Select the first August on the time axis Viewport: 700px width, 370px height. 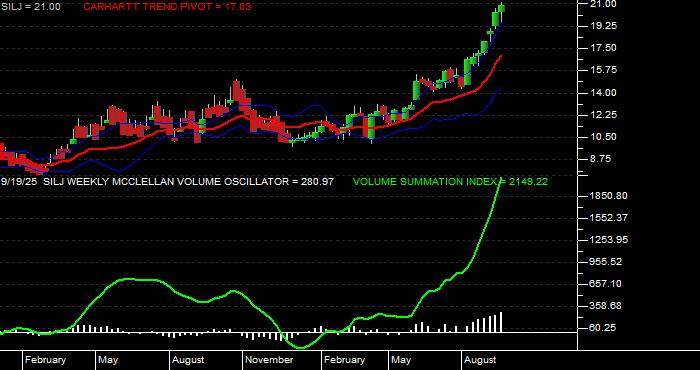click(188, 360)
